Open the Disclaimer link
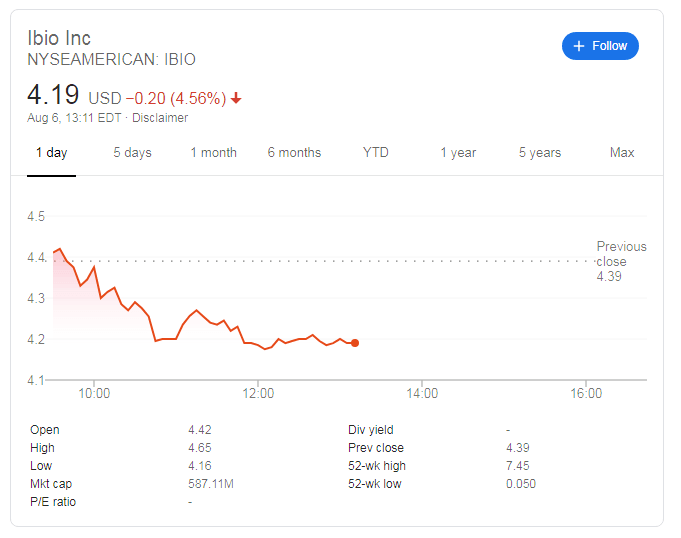This screenshot has height=538, width=681. tap(160, 118)
